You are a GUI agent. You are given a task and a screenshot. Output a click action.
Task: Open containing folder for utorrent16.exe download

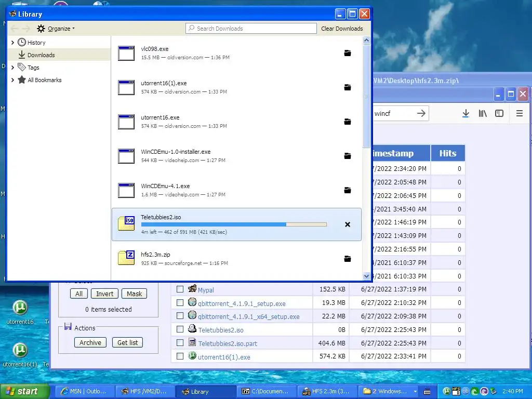(348, 122)
